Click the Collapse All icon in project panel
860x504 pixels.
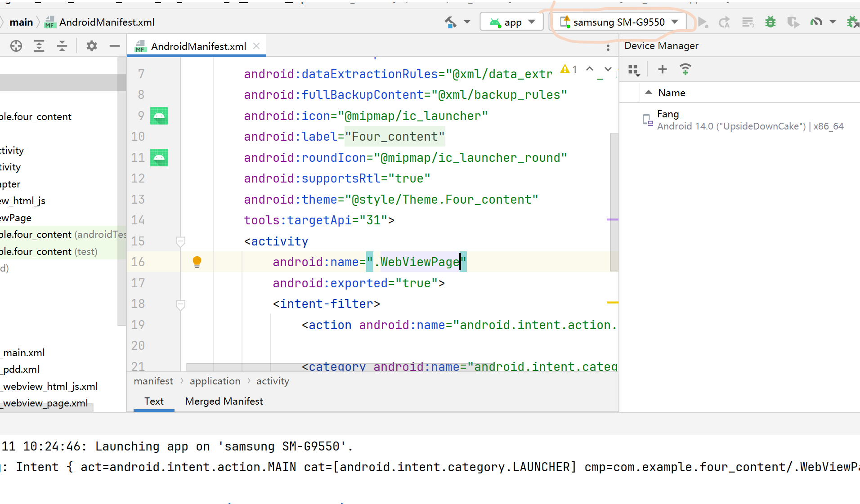point(62,46)
